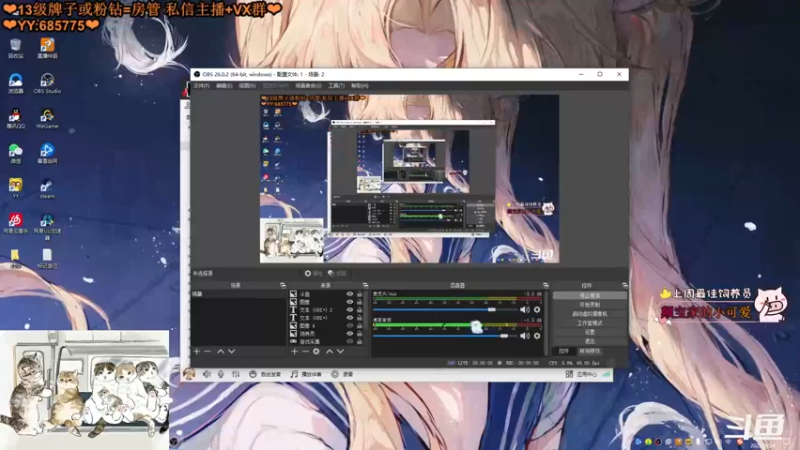Launch the 网易云音乐 desktop shortcut
The width and height of the screenshot is (800, 450).
[15, 223]
